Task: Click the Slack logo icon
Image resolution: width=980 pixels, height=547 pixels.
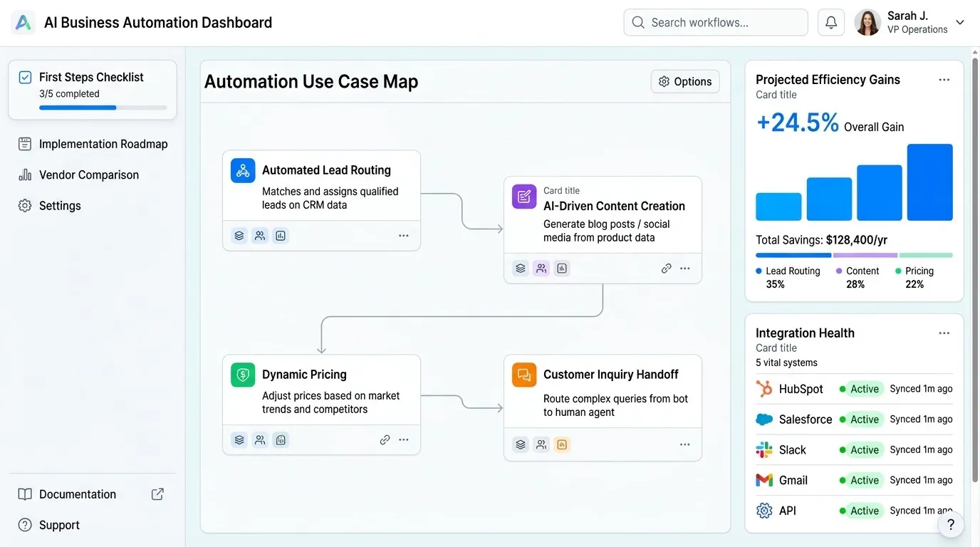Action: pos(764,450)
